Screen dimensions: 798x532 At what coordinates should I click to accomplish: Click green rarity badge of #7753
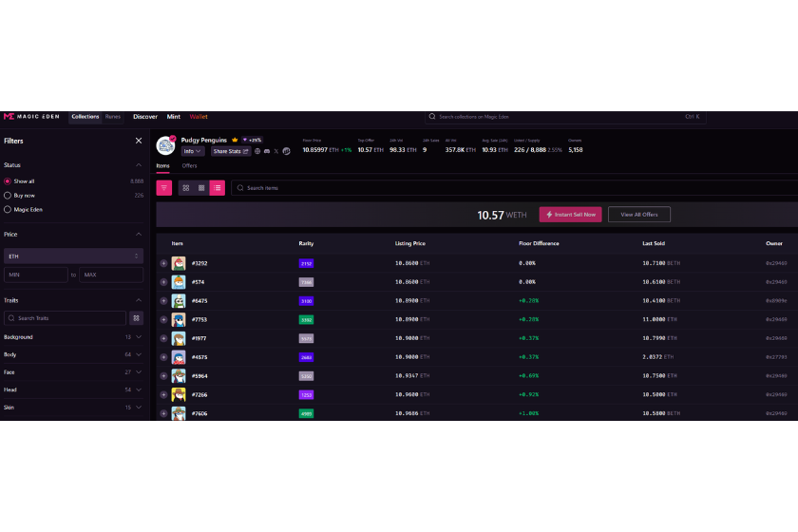[x=306, y=320]
